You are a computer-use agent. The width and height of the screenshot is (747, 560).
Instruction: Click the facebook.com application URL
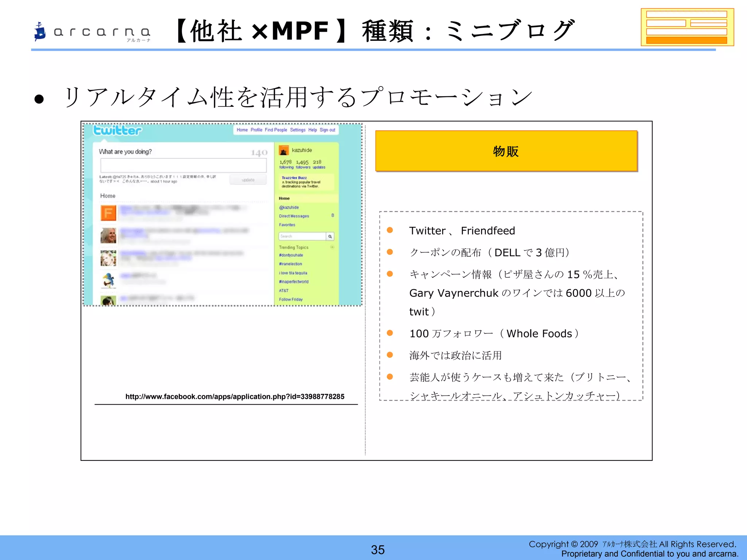click(x=235, y=396)
